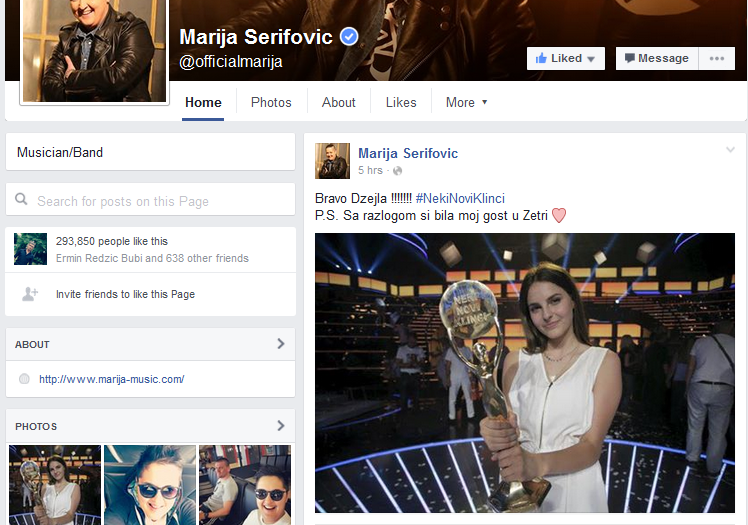Image resolution: width=748 pixels, height=525 pixels.
Task: Click the verified badge next to Marija Serifovic
Action: click(349, 37)
